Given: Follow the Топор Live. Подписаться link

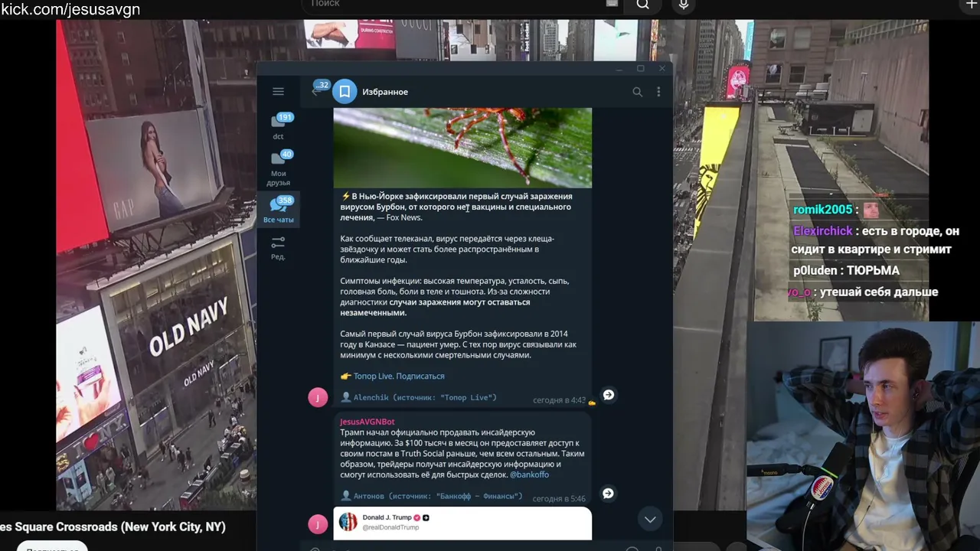Looking at the screenshot, I should click(399, 377).
